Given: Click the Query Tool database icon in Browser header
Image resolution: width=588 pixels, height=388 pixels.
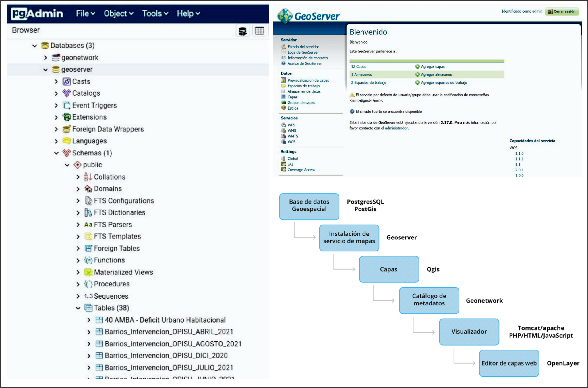Looking at the screenshot, I should click(x=243, y=31).
